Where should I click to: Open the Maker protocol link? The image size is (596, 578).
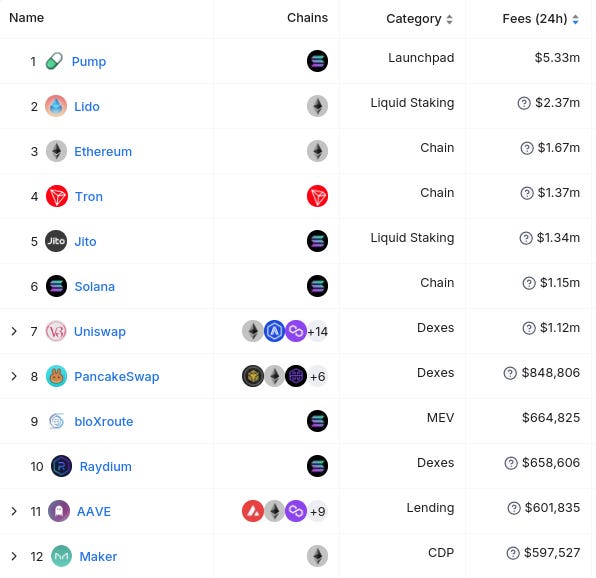click(x=98, y=556)
